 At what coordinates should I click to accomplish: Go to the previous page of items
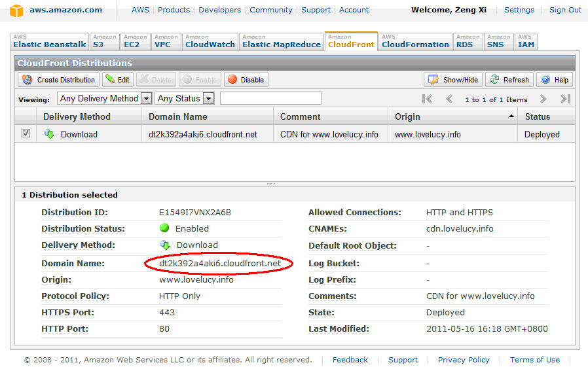[x=449, y=99]
